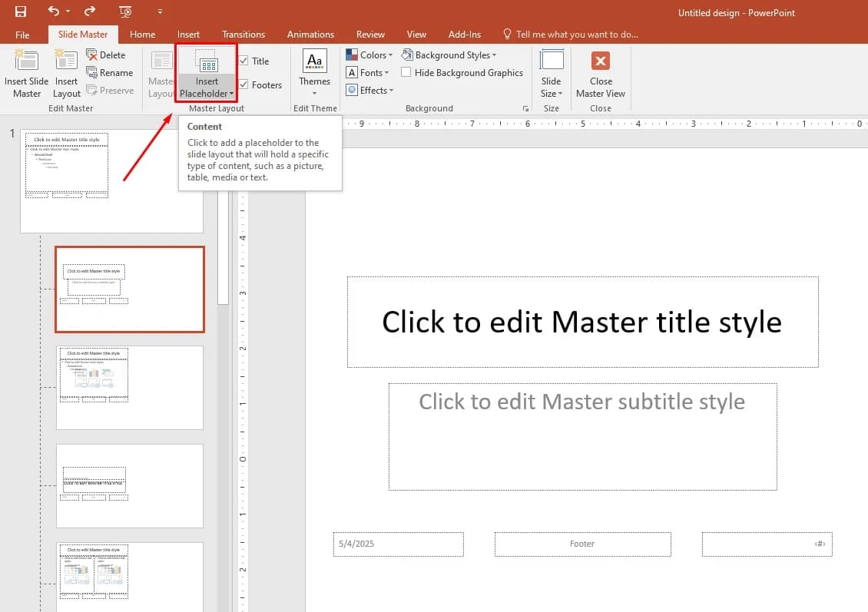Click the Save icon in quick access toolbar
This screenshot has height=612, width=868.
(21, 11)
